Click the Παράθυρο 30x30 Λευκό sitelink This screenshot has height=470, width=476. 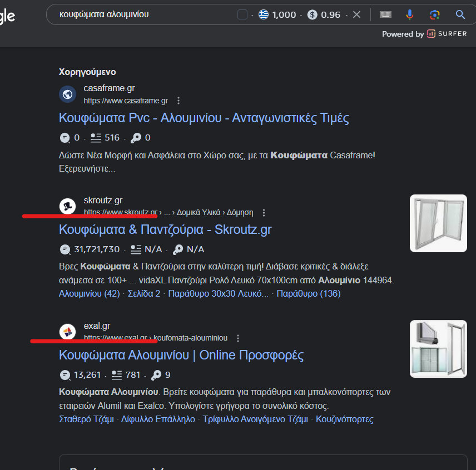(x=219, y=293)
